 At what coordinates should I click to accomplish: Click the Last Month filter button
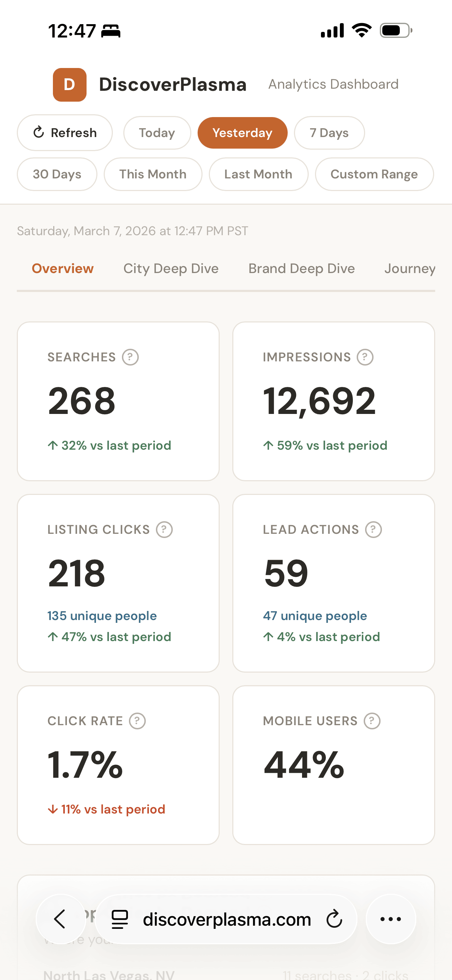(x=258, y=174)
